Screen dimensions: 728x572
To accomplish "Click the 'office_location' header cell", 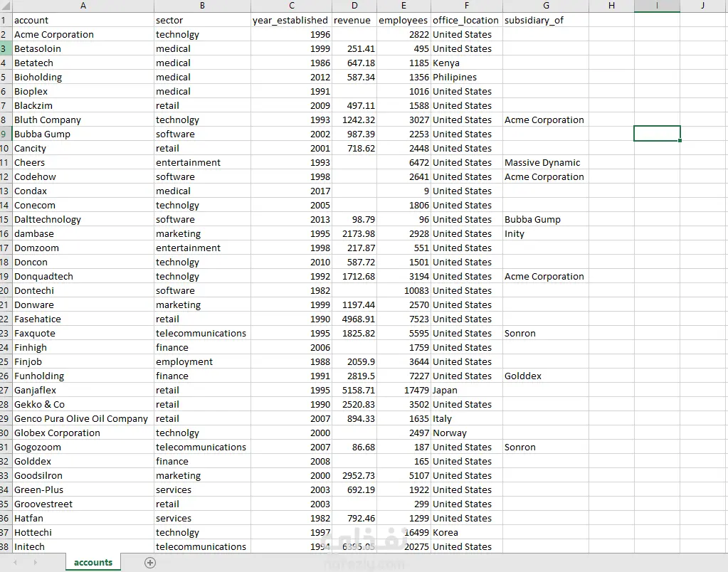I will click(x=467, y=20).
